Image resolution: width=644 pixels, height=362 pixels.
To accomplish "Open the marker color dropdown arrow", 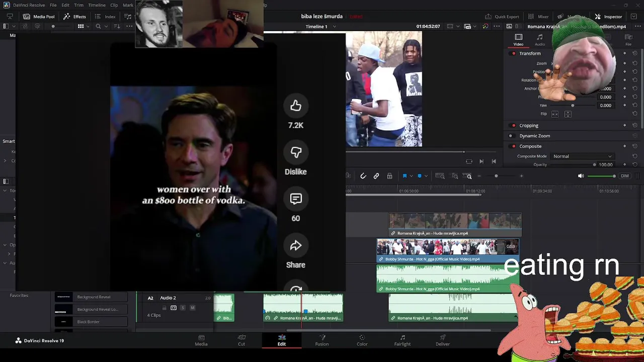I will [x=426, y=176].
